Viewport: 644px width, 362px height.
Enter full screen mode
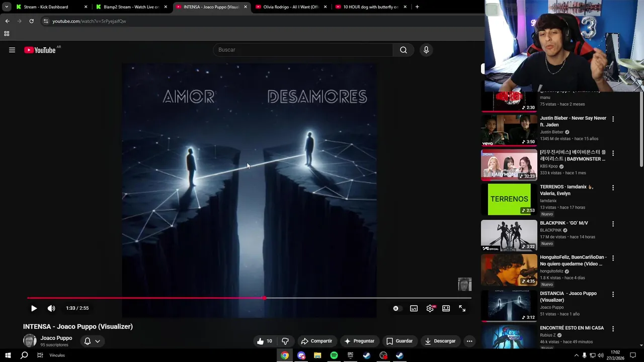(462, 308)
